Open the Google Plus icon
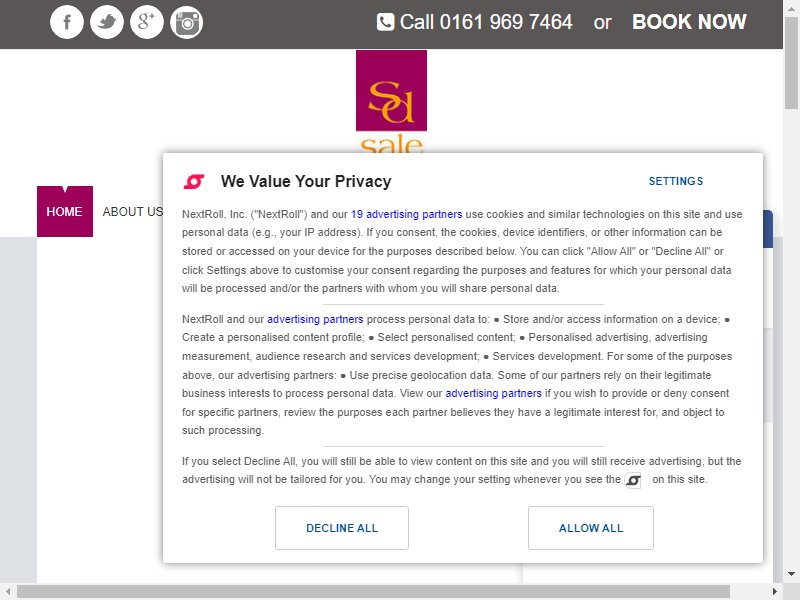 pyautogui.click(x=147, y=22)
